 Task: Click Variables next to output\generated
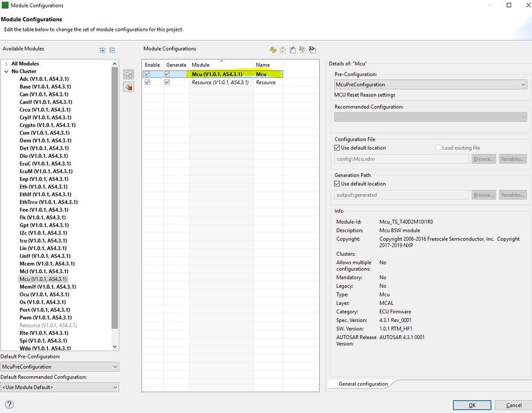[x=513, y=195]
